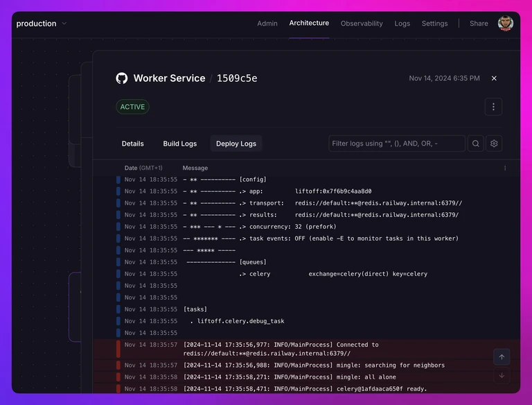Select the [tasks] log line
The image size is (532, 405).
pyautogui.click(x=306, y=309)
